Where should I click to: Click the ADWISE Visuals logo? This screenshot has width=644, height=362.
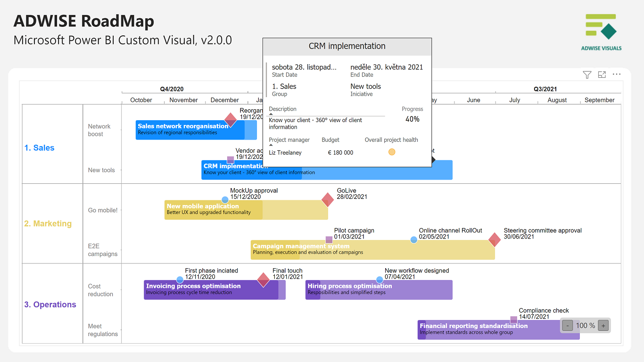pos(601,32)
